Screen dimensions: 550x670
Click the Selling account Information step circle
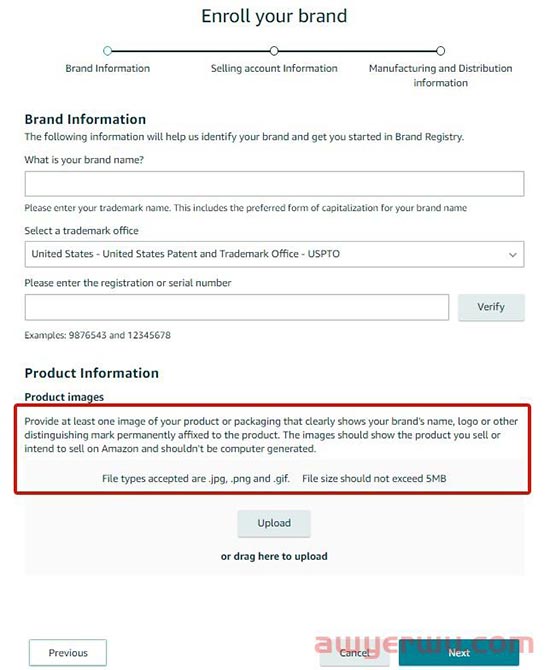coord(274,51)
